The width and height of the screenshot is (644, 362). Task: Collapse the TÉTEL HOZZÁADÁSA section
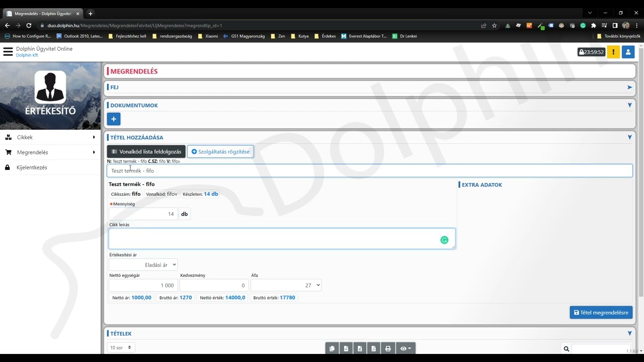click(x=629, y=137)
